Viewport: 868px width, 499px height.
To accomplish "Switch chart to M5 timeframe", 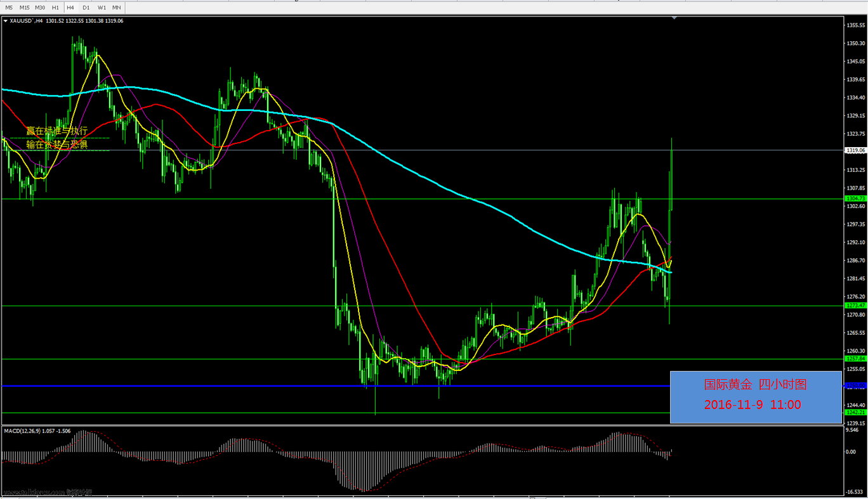I will point(9,8).
